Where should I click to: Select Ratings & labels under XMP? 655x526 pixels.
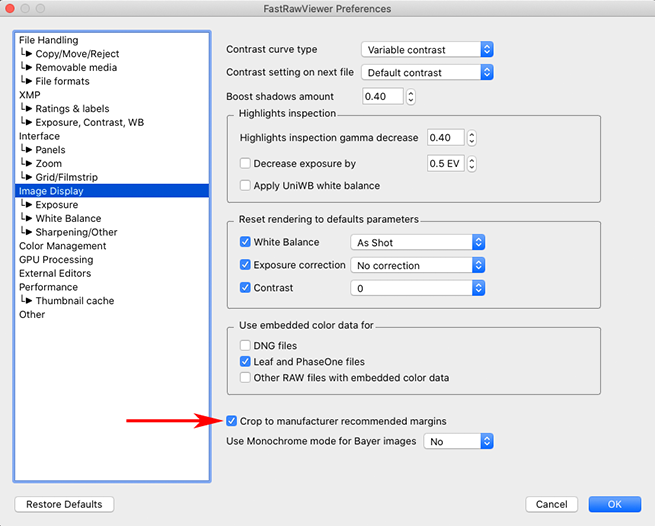coord(72,108)
